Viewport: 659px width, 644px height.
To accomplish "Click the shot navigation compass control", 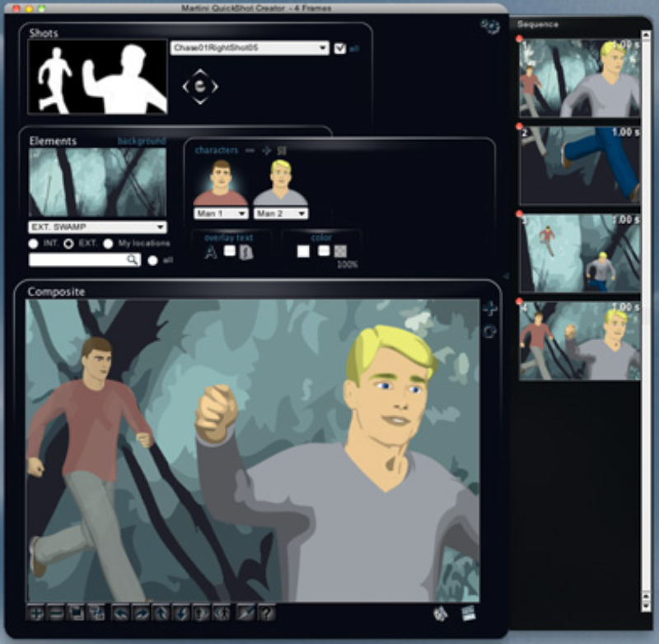I will 200,86.
